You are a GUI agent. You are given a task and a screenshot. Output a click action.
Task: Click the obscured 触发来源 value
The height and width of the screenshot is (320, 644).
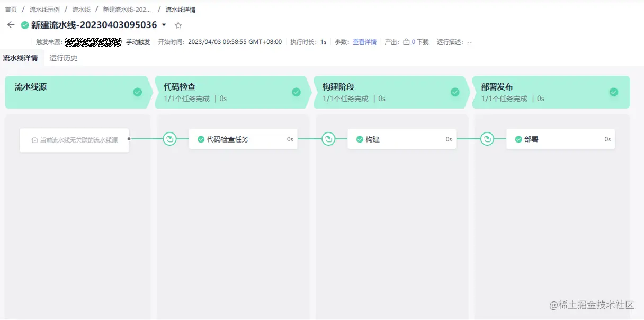point(93,42)
